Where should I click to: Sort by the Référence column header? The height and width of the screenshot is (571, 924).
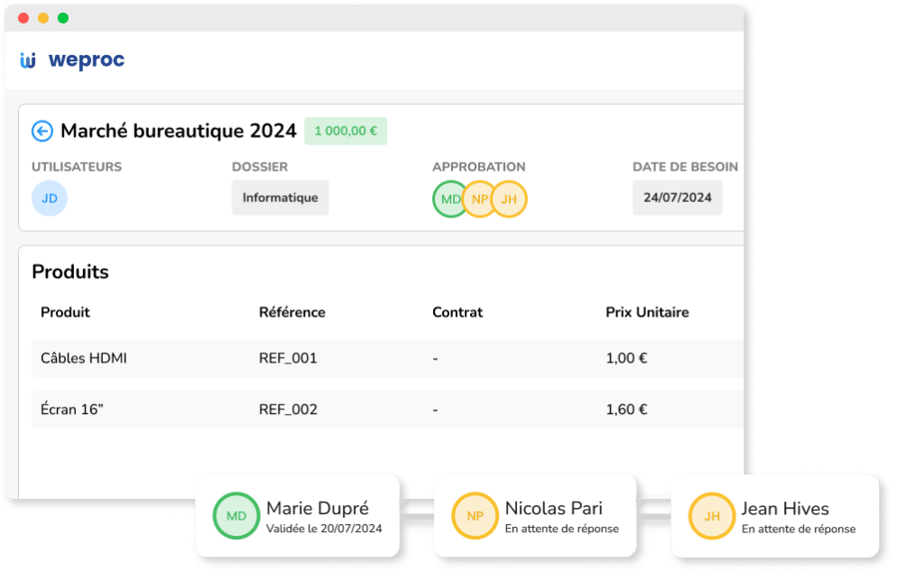coord(291,312)
